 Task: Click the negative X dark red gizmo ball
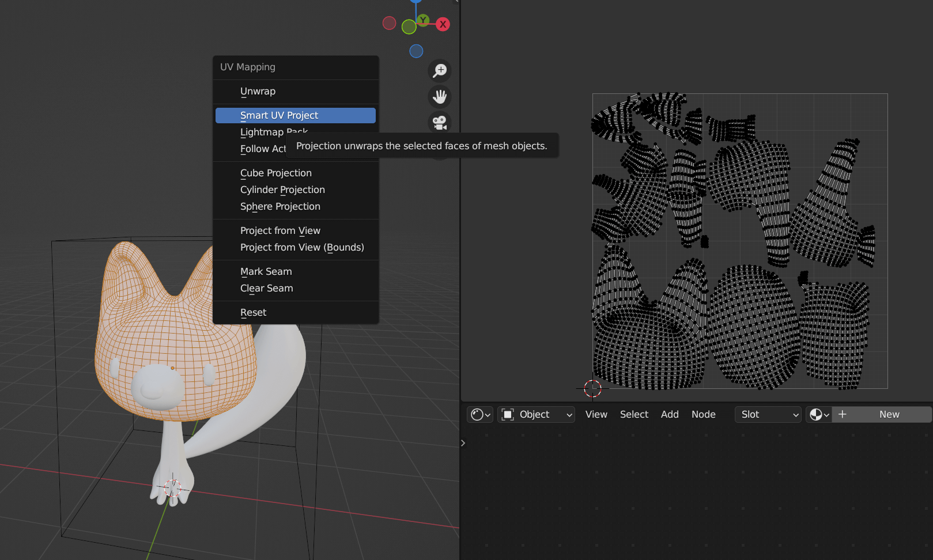coord(390,23)
